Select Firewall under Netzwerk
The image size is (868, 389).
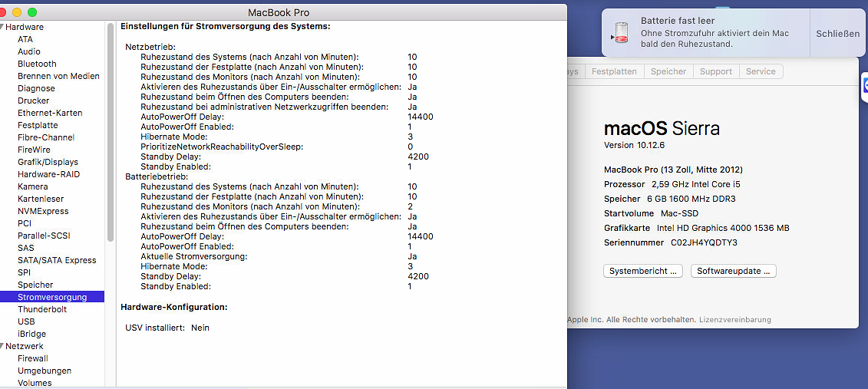click(33, 358)
